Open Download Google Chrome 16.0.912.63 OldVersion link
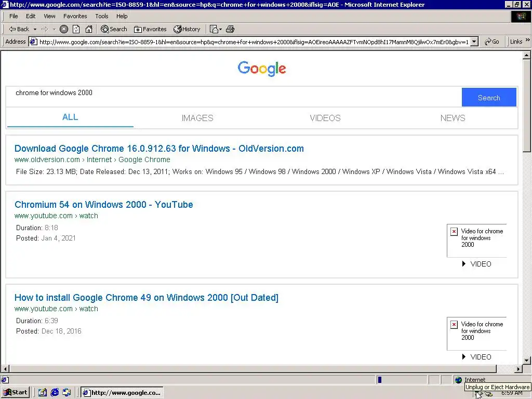 click(x=159, y=149)
